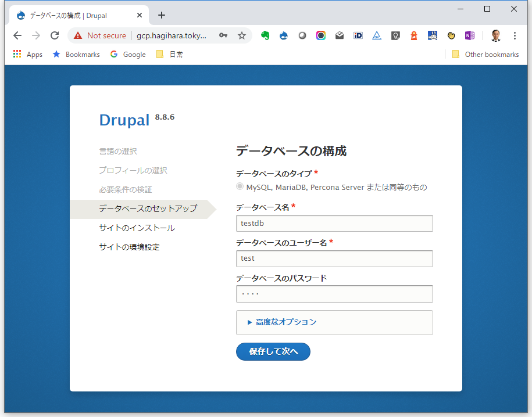The image size is (532, 417).
Task: Open the Chrome profile avatar
Action: [496, 35]
